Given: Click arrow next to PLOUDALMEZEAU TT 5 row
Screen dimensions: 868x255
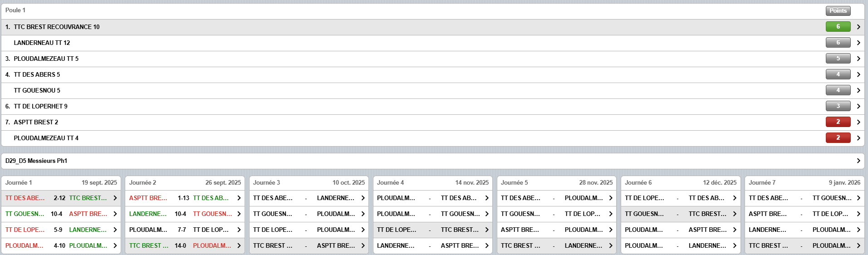Looking at the screenshot, I should coord(858,59).
